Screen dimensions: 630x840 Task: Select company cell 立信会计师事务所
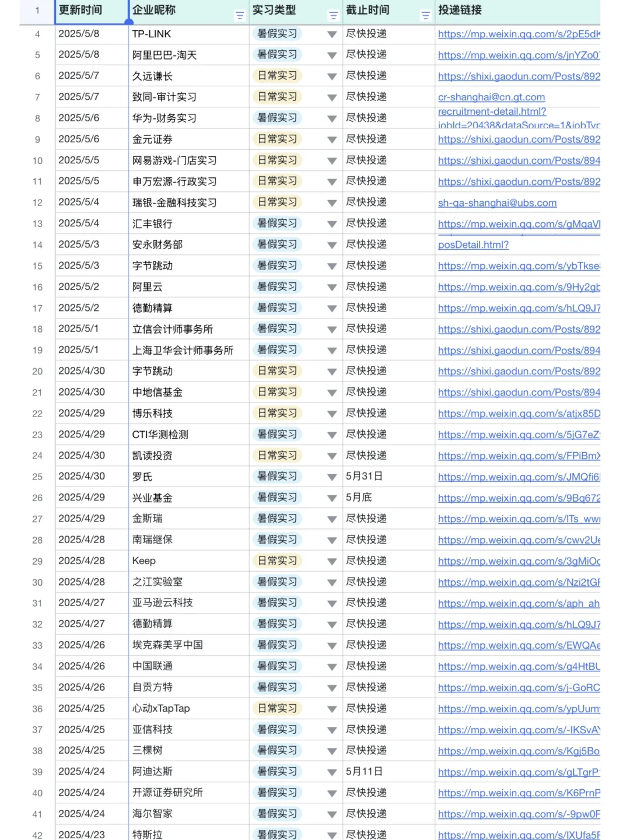[188, 329]
